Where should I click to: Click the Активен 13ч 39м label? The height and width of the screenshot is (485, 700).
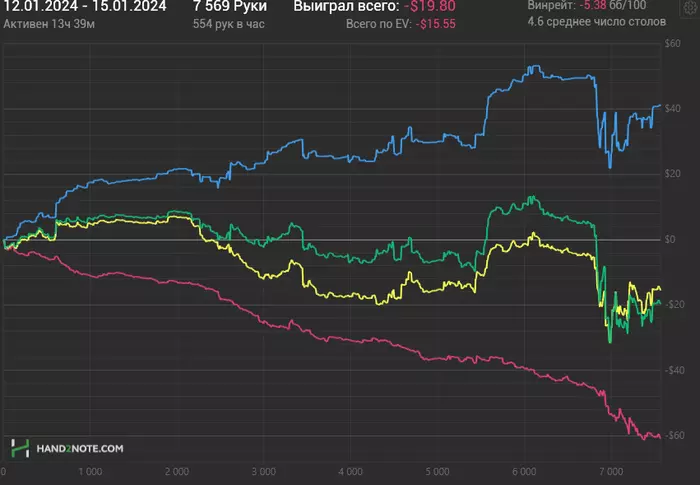click(x=49, y=24)
